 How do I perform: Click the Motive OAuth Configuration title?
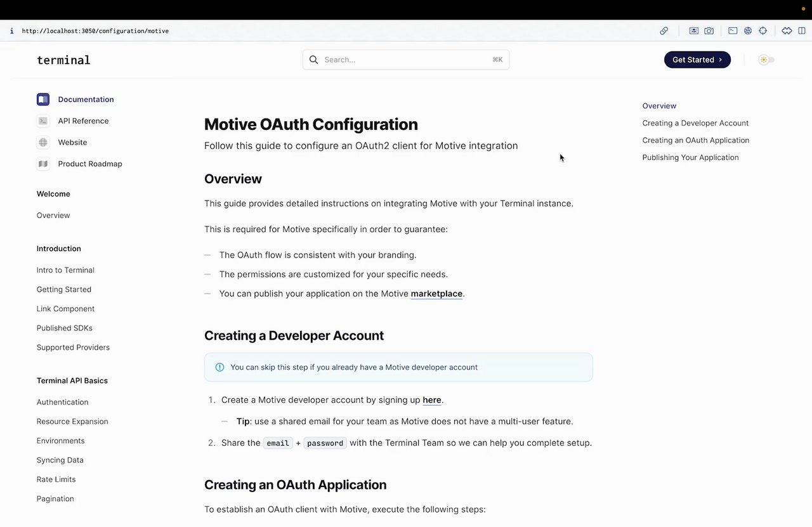pos(311,124)
